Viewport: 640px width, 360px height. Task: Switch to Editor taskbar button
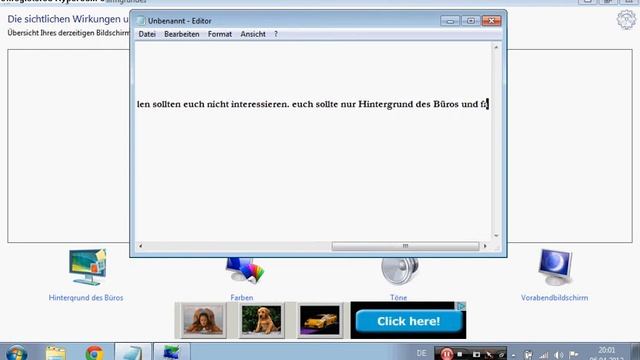point(133,352)
